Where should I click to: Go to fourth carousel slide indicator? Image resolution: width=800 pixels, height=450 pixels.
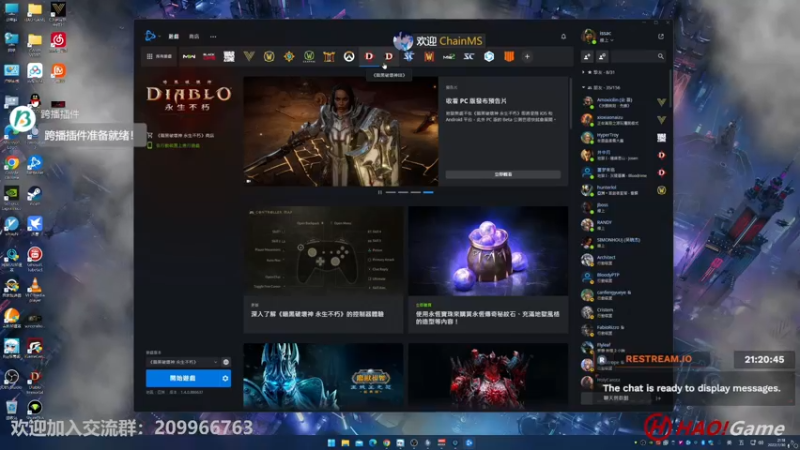click(x=428, y=192)
